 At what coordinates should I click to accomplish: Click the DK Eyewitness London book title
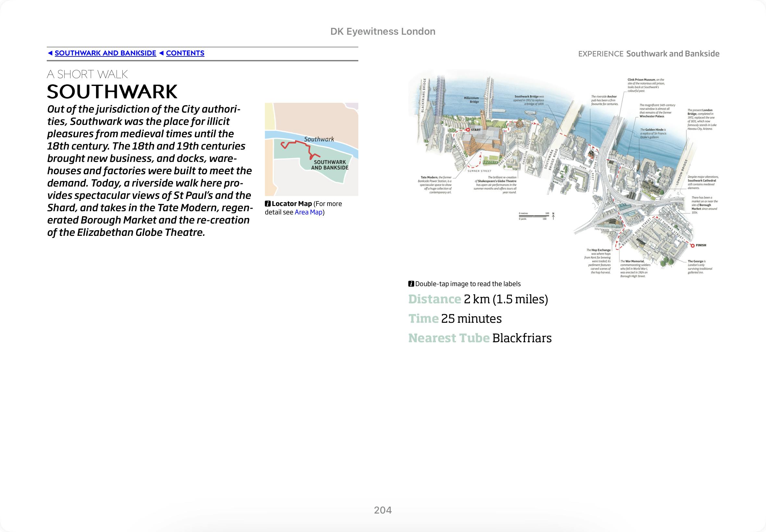tap(383, 31)
